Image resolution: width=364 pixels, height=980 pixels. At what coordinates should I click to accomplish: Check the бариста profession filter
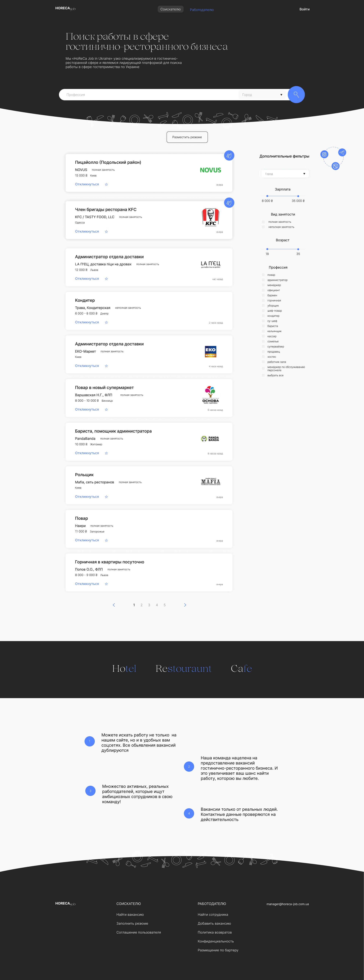click(263, 326)
